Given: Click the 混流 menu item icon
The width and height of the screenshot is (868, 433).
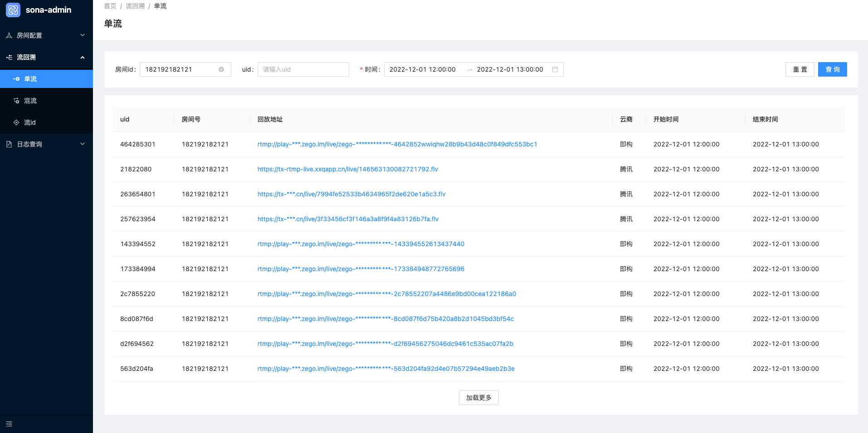Looking at the screenshot, I should pyautogui.click(x=16, y=101).
